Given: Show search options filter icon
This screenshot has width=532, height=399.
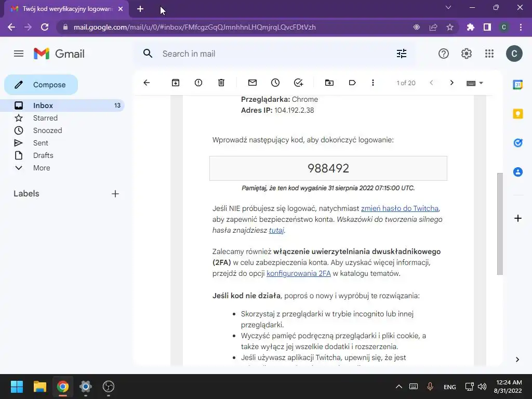Looking at the screenshot, I should tap(402, 54).
